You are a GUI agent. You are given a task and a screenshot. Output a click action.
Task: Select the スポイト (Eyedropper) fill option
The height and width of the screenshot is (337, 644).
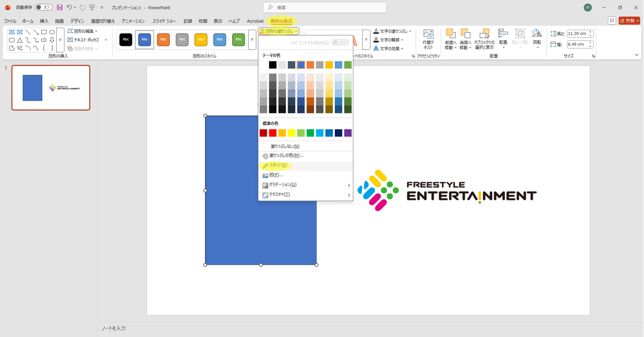tap(278, 165)
